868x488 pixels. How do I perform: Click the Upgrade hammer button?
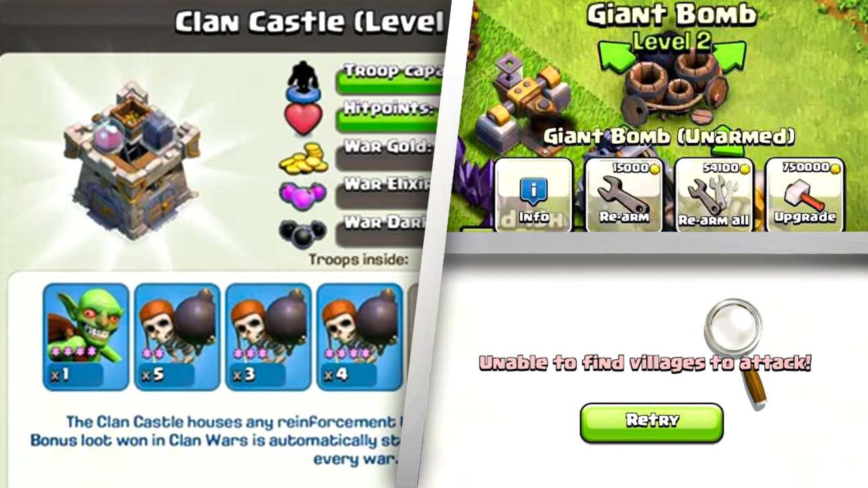pyautogui.click(x=804, y=196)
